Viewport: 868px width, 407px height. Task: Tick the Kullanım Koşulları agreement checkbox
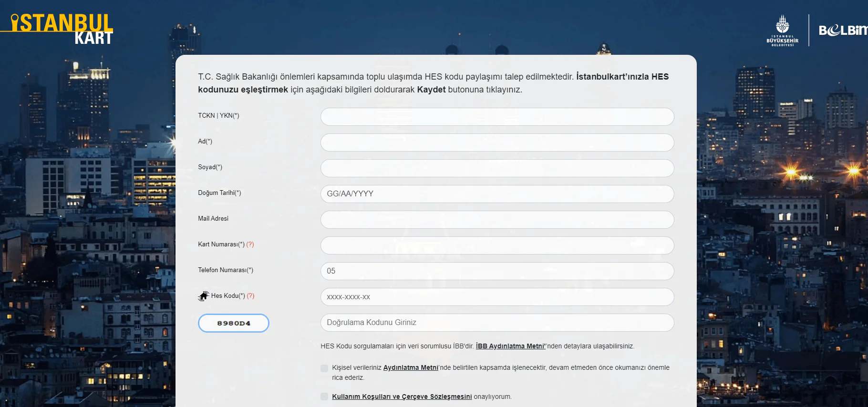pyautogui.click(x=324, y=397)
